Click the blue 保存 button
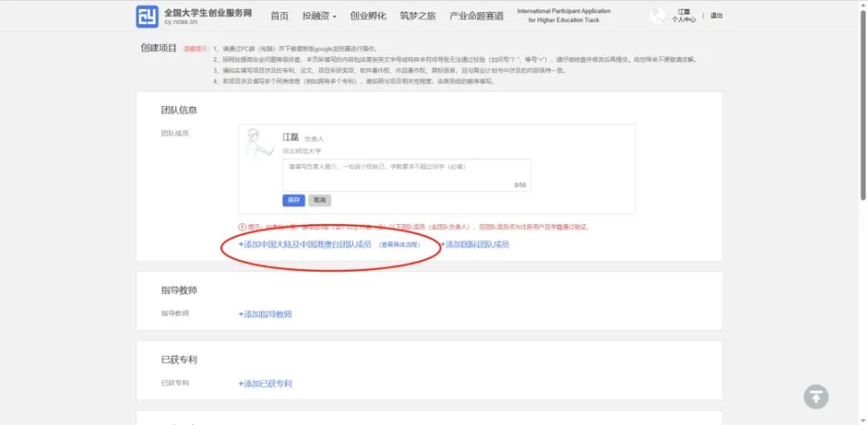The height and width of the screenshot is (425, 868). pos(293,200)
